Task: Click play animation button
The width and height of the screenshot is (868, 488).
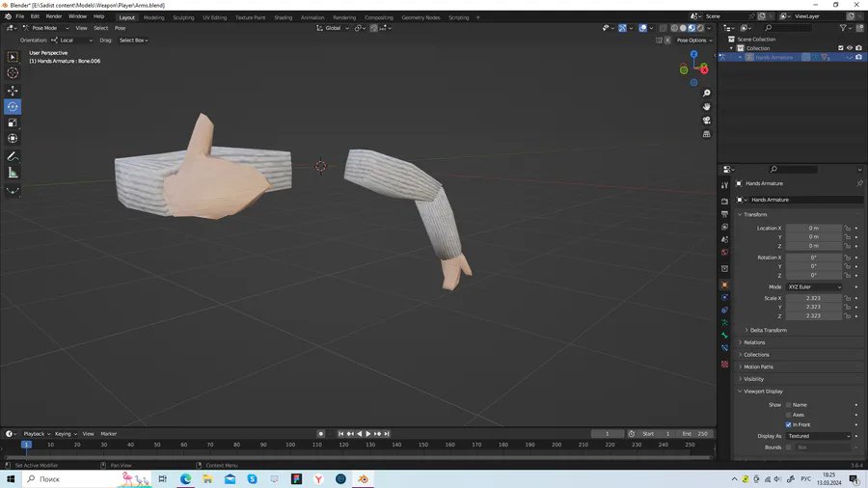Action: 368,434
